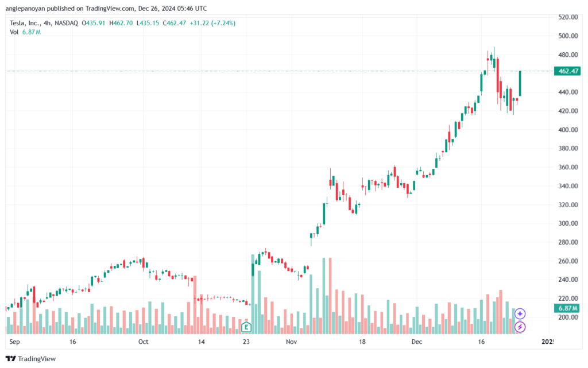Click the 6.87 M volume badge
This screenshot has width=588, height=368.
pyautogui.click(x=568, y=308)
